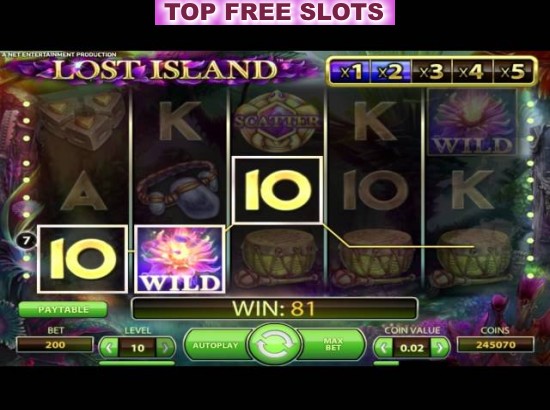This screenshot has width=550, height=410.
Task: Select the x2 multiplier indicator
Action: coord(390,72)
